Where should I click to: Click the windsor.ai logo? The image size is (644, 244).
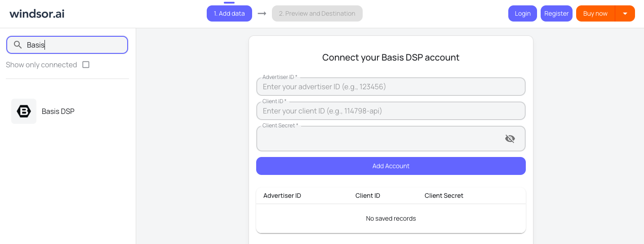[x=37, y=13]
